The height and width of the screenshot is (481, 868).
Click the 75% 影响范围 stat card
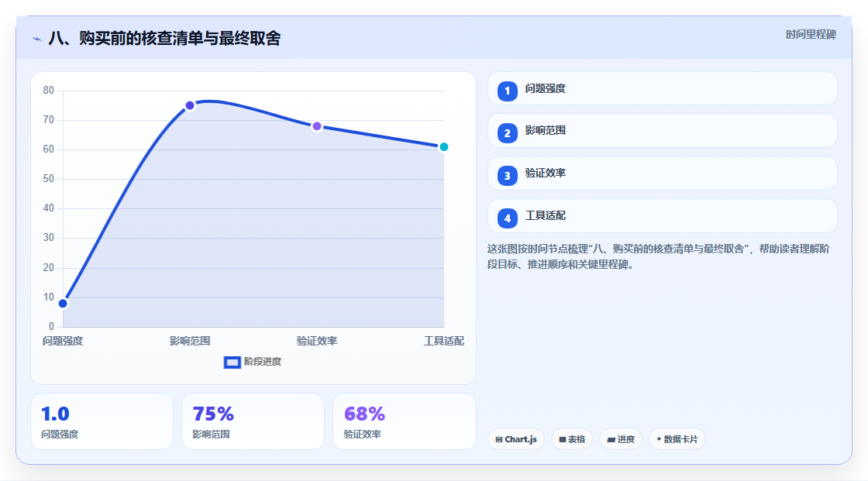pyautogui.click(x=253, y=421)
